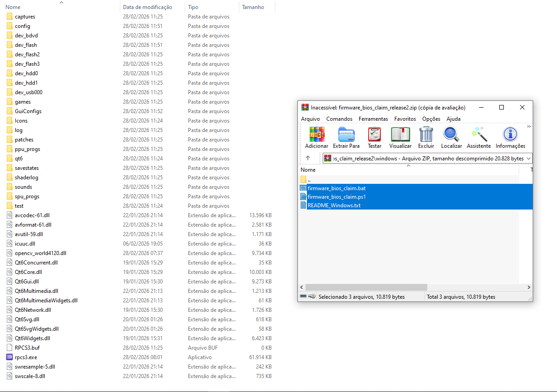Select rpcs3.exe application icon

[9, 357]
